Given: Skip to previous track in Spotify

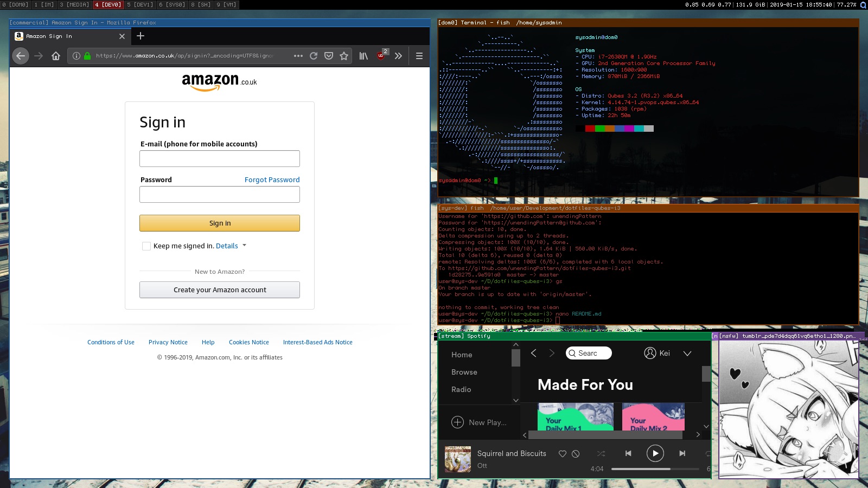Looking at the screenshot, I should click(x=628, y=453).
